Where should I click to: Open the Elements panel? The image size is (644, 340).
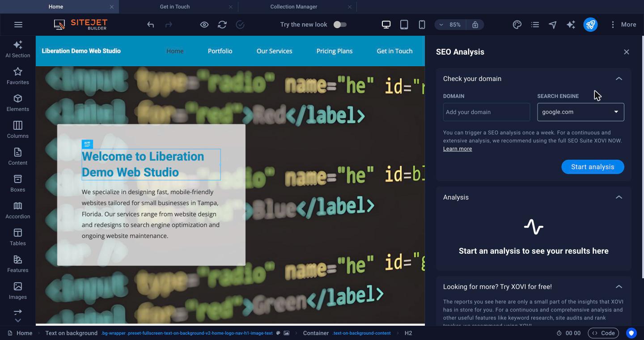click(18, 103)
